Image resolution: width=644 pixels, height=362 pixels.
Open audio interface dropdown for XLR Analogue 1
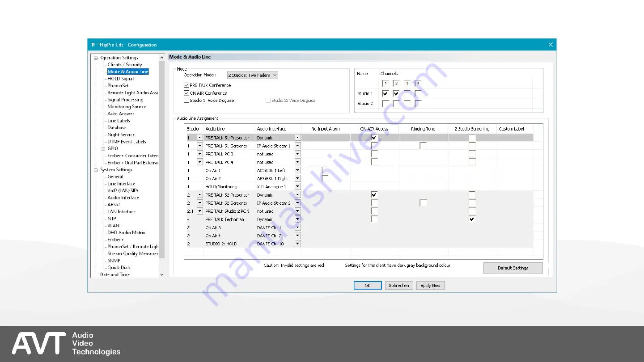pos(297,186)
